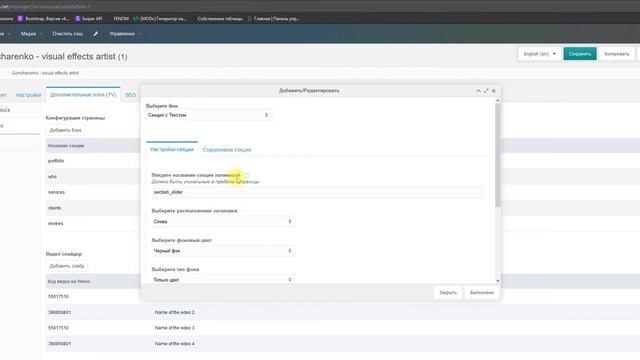This screenshot has height=360, width=640.
Task: Open the background color dropdown showing Черный фон
Action: point(223,251)
